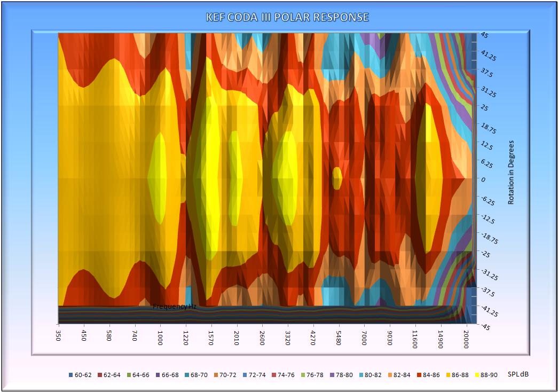Viewport: 558px width, 392px height.
Task: Click the -25 rotation axis label
Action: pos(486,254)
